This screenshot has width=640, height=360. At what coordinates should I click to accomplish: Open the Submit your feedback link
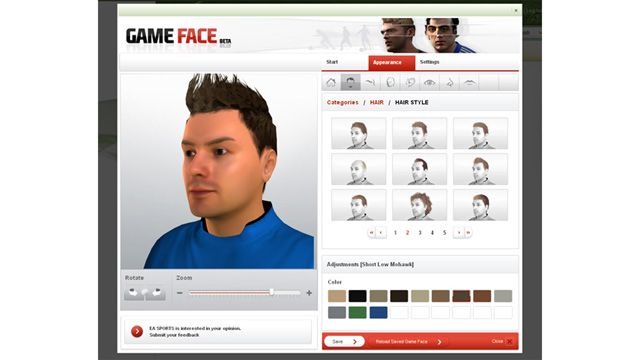pyautogui.click(x=174, y=335)
